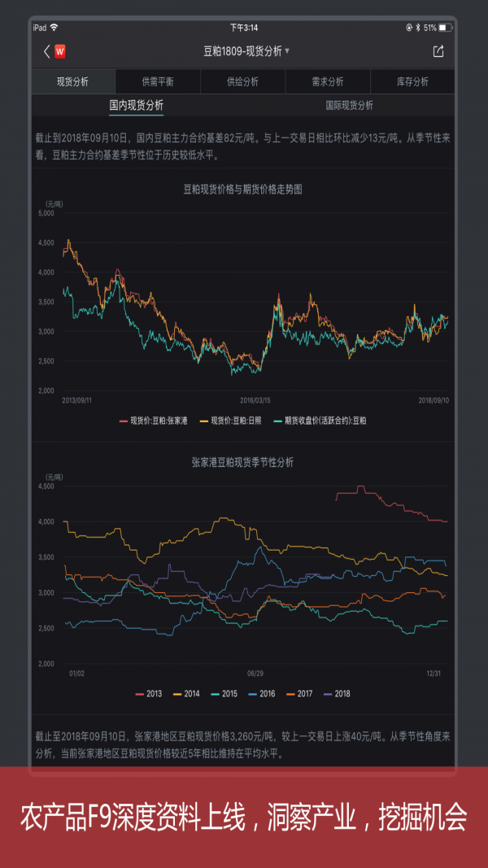Hide the 期货收盘价(活跃合约):豆粕 series
Viewport: 488px width, 868px height.
coord(320,421)
